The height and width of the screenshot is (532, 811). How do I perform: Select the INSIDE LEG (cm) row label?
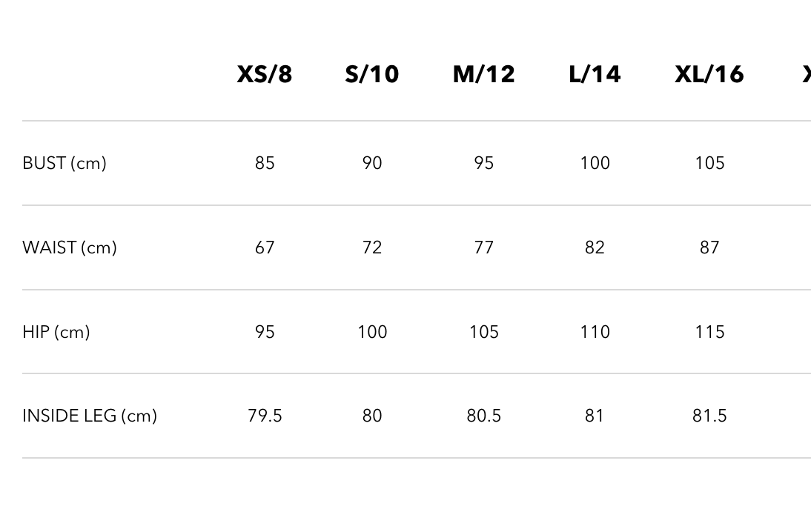90,416
